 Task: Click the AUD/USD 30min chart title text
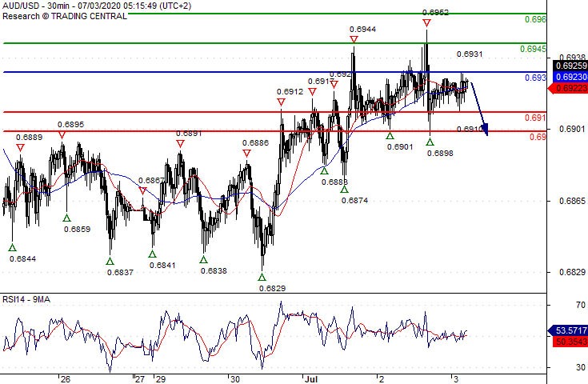click(x=97, y=6)
